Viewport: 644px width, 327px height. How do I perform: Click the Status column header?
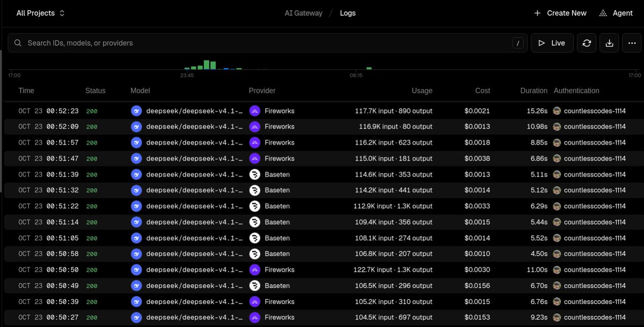[96, 91]
